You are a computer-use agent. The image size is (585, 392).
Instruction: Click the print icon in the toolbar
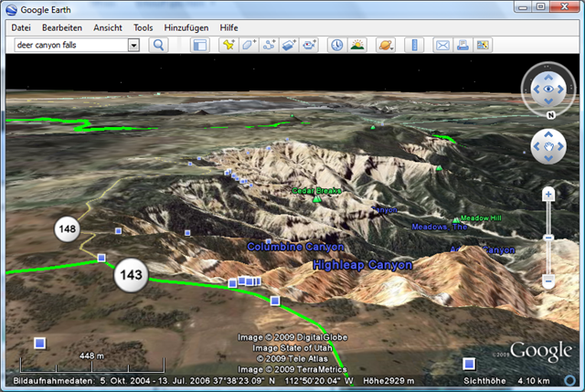point(463,45)
